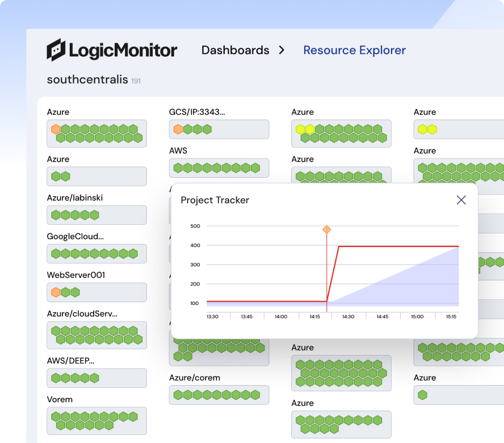This screenshot has width=504, height=443.
Task: Select the AWS group label
Action: (x=178, y=151)
